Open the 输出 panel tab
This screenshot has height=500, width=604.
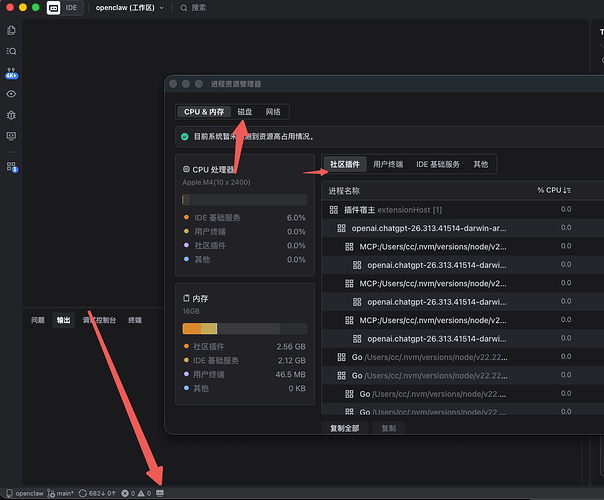(64, 320)
